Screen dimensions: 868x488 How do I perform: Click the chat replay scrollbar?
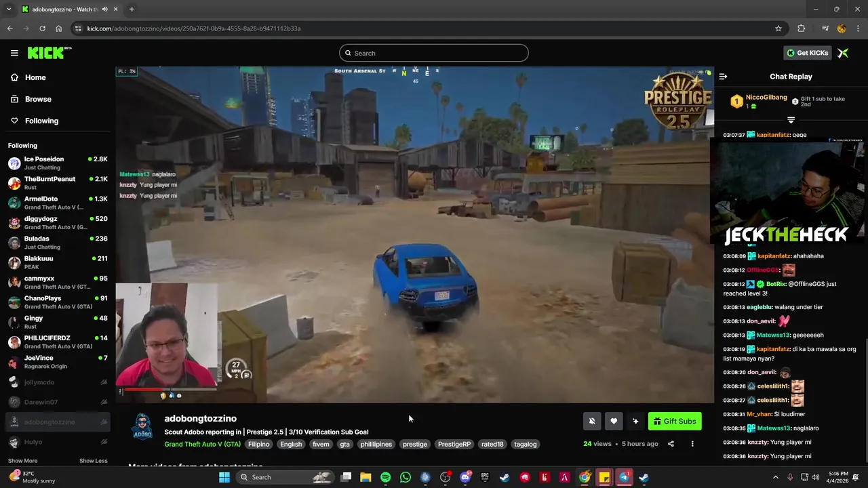point(865,400)
